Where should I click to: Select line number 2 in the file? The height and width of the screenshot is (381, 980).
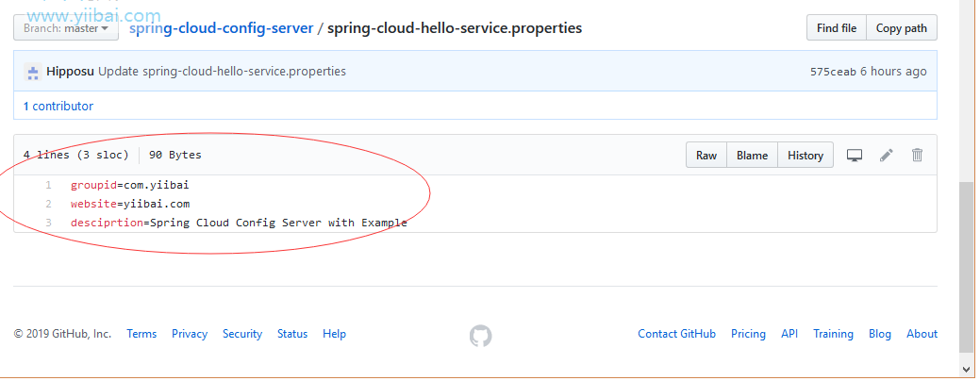(48, 205)
